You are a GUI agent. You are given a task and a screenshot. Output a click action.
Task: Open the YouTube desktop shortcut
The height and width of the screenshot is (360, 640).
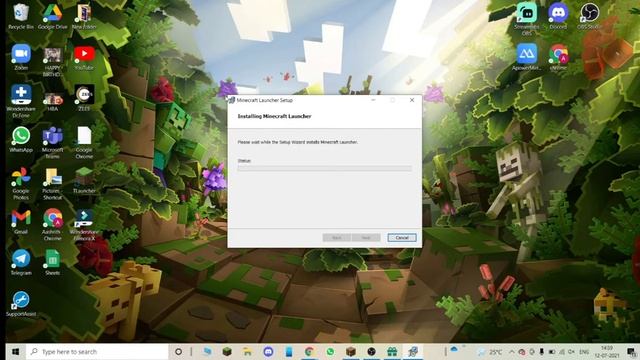coord(84,57)
